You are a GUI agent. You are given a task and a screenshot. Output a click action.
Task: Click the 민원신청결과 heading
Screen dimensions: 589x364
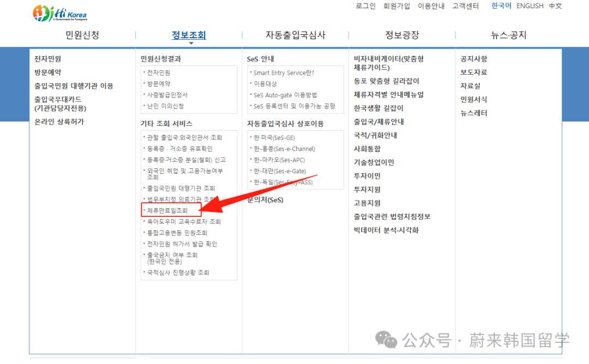coord(161,59)
